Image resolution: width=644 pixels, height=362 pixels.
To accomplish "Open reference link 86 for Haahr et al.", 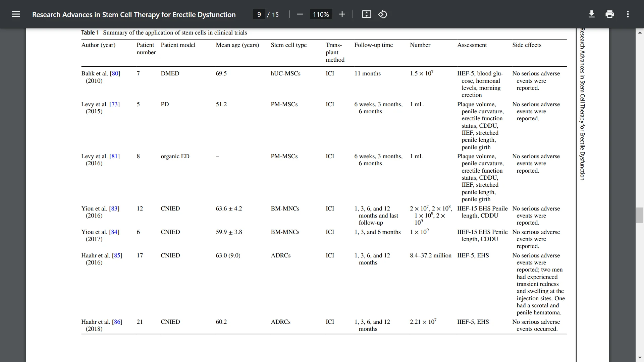I will (117, 322).
